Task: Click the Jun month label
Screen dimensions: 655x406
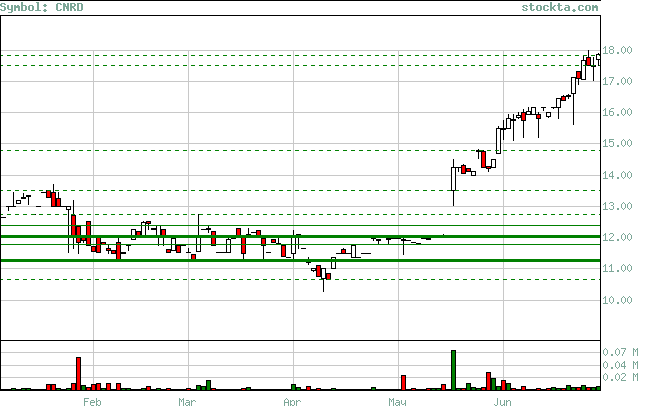Action: pyautogui.click(x=502, y=401)
